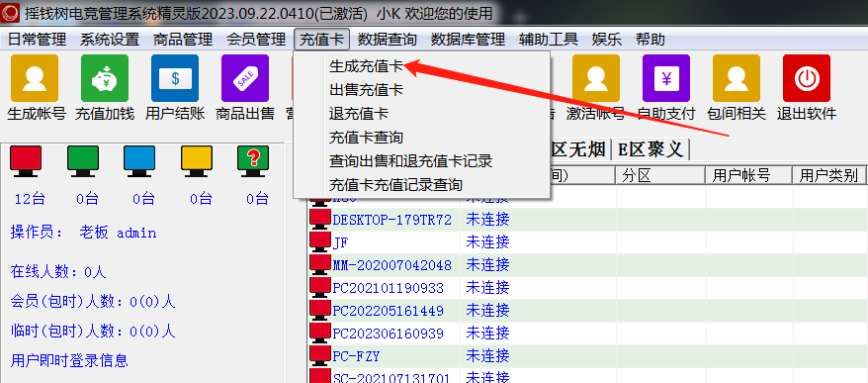The width and height of the screenshot is (868, 383).
Task: Open the 日常管理 menu
Action: [38, 40]
